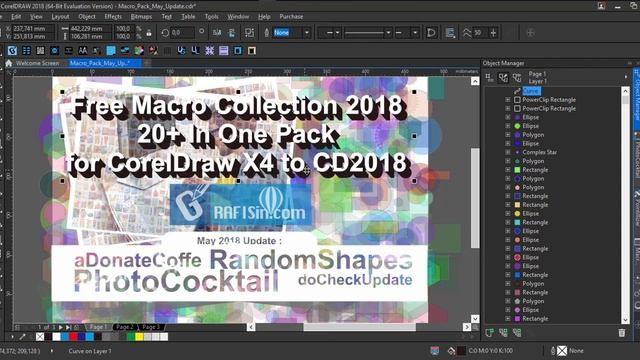The width and height of the screenshot is (640, 360).
Task: Open the Purchase menu
Action: (291, 17)
